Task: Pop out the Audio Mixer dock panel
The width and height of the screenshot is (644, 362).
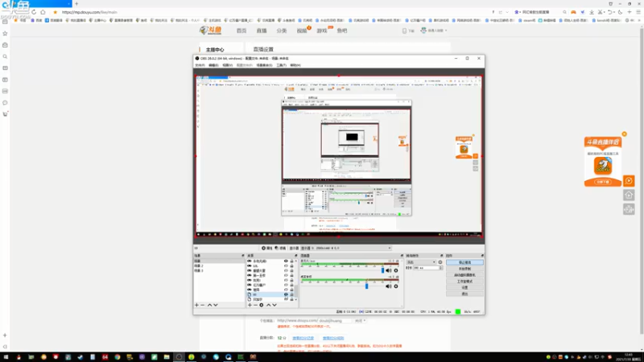Action: click(x=402, y=256)
